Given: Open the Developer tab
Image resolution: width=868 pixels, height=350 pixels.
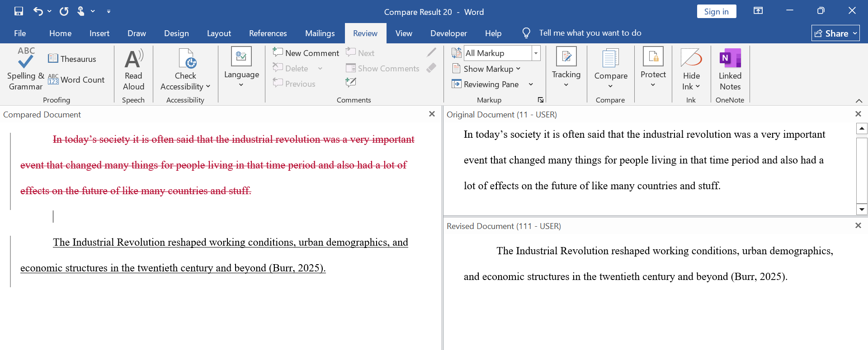Looking at the screenshot, I should 448,33.
